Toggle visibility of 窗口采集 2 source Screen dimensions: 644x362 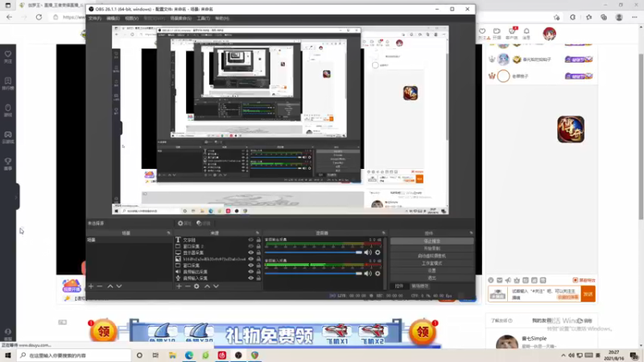pos(250,246)
